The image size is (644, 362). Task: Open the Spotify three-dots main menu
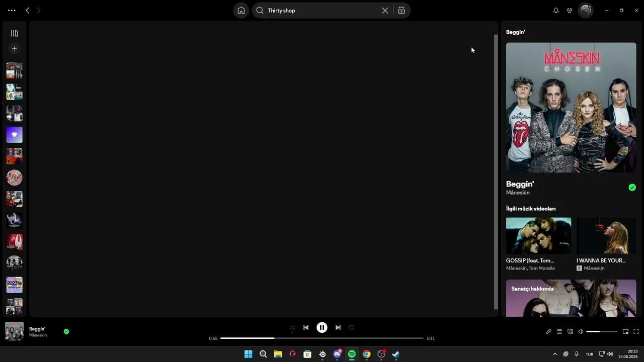12,10
